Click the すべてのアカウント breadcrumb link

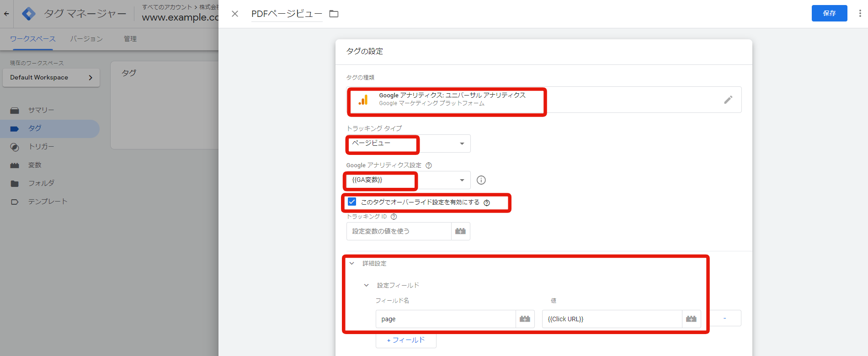(x=167, y=7)
